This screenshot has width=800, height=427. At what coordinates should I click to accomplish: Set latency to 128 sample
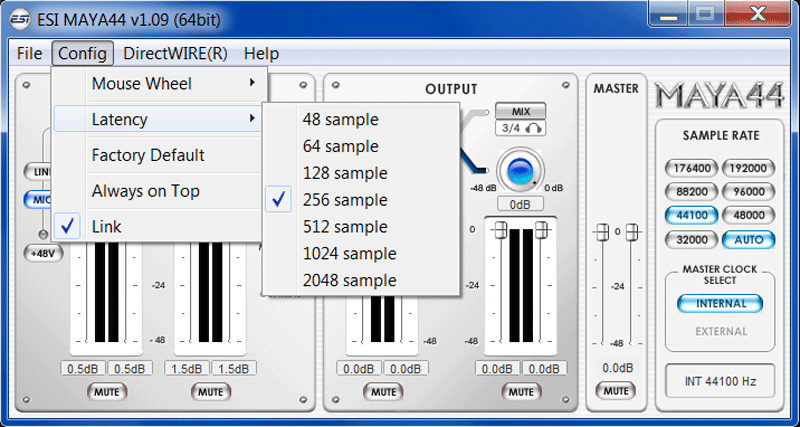point(361,173)
